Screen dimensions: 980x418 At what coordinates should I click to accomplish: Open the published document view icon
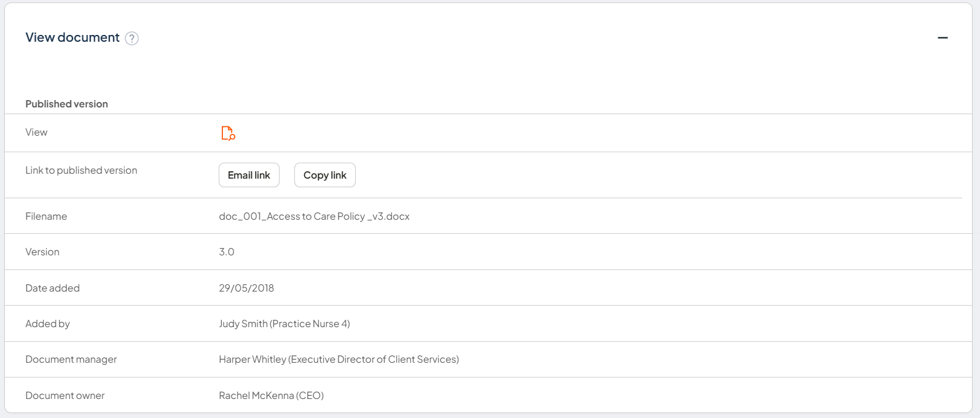coord(228,133)
